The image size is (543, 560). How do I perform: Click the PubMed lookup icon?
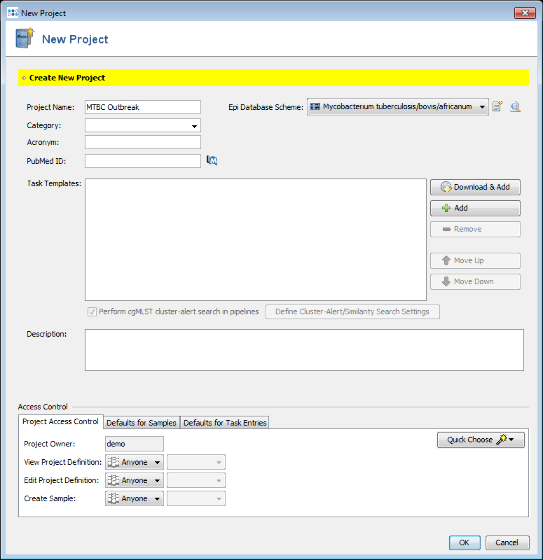click(212, 160)
